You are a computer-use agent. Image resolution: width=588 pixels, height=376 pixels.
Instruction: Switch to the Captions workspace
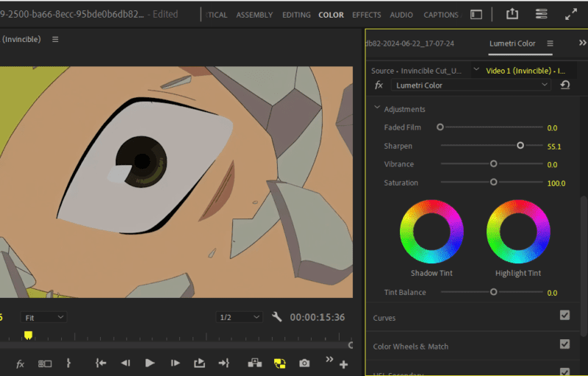click(440, 15)
